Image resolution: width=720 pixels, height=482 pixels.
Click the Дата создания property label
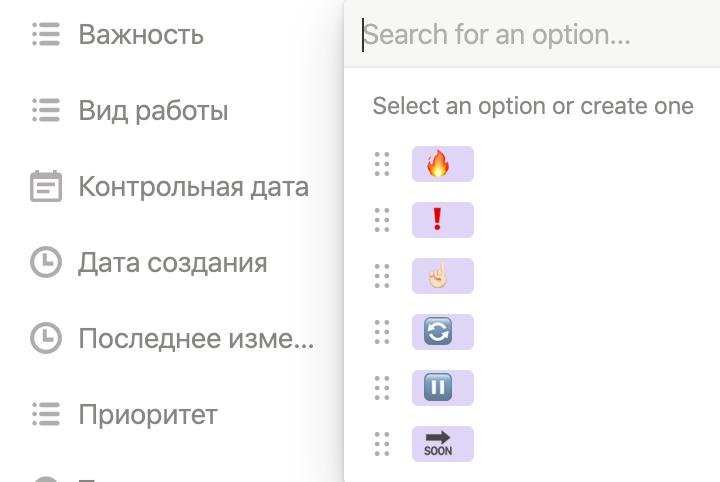[172, 263]
